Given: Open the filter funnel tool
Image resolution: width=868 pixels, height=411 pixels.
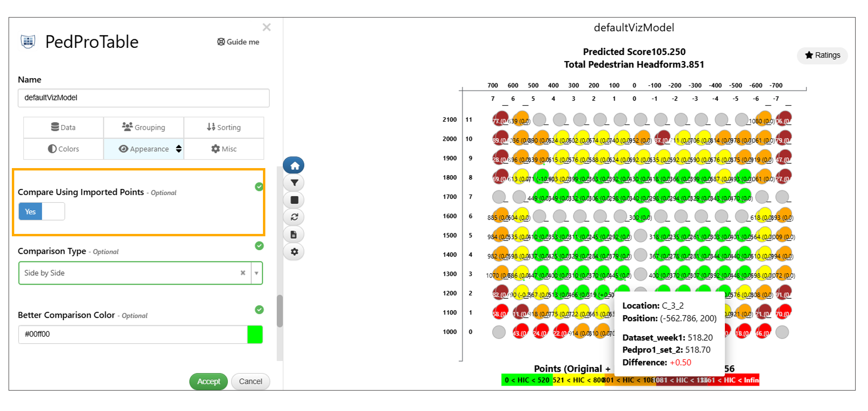Looking at the screenshot, I should pyautogui.click(x=294, y=183).
